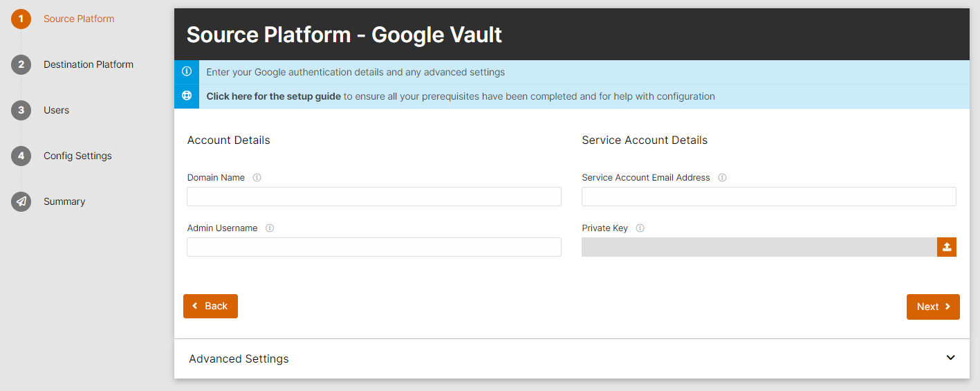Focus the Service Account Email Address field
This screenshot has height=391, width=980.
(x=769, y=197)
